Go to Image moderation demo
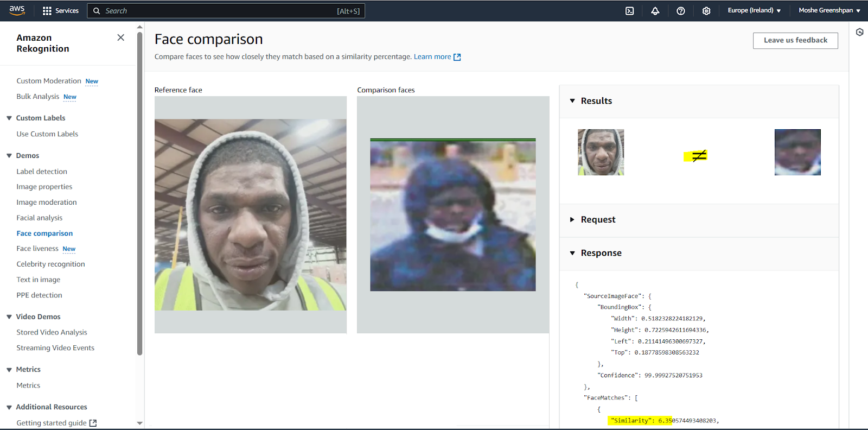The width and height of the screenshot is (868, 430). pyautogui.click(x=47, y=203)
